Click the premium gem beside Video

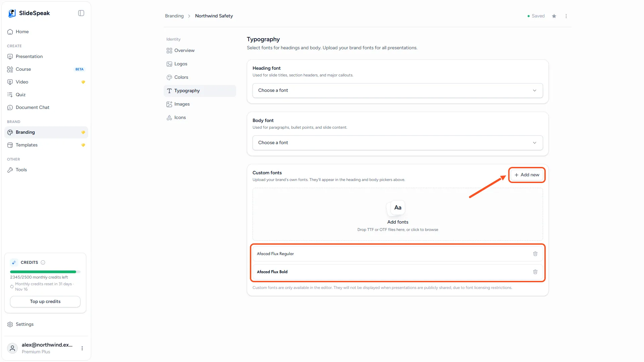pyautogui.click(x=83, y=82)
